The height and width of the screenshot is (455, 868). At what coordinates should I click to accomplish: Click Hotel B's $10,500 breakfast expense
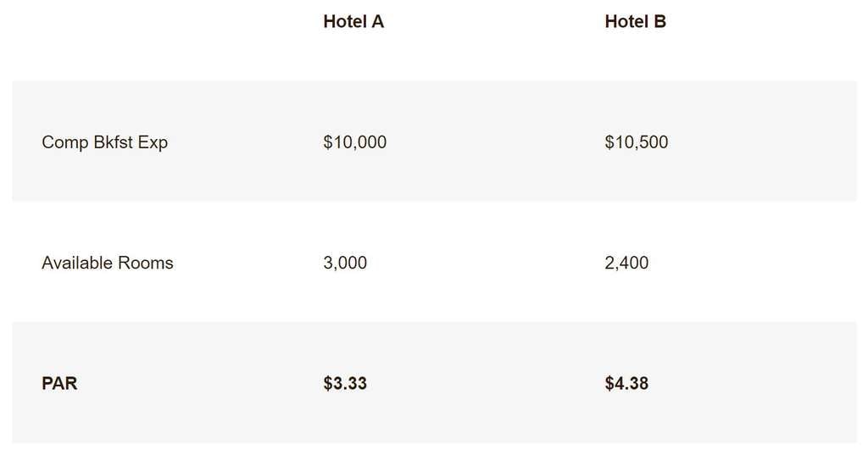(636, 142)
